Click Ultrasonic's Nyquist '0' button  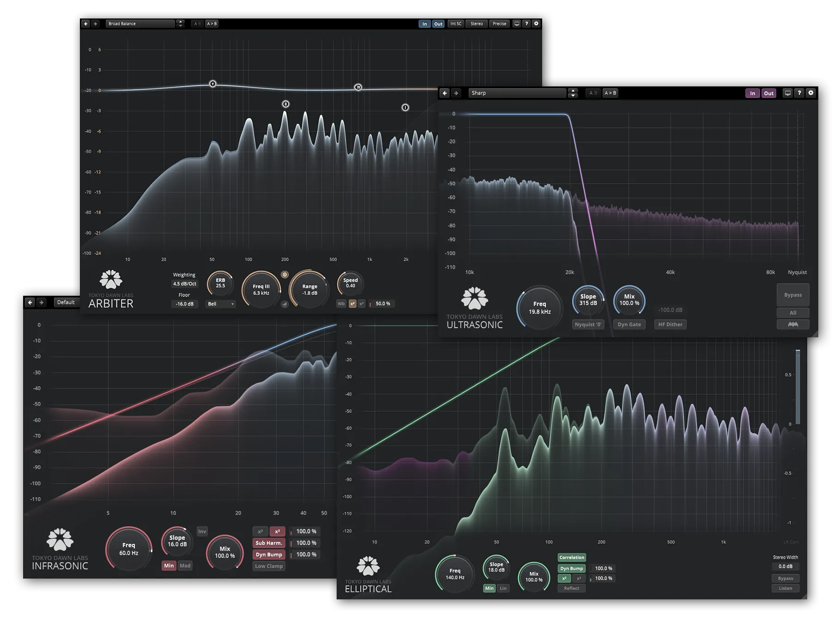click(588, 324)
